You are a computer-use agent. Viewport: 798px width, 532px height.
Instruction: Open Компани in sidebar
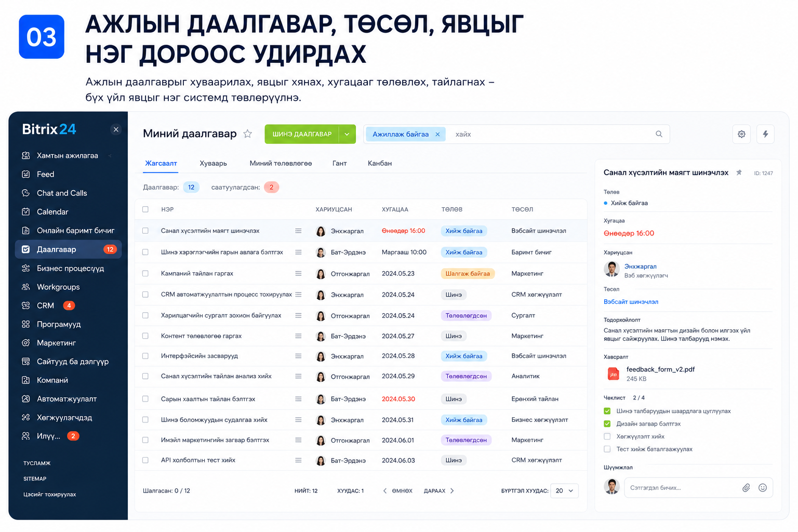(x=52, y=381)
